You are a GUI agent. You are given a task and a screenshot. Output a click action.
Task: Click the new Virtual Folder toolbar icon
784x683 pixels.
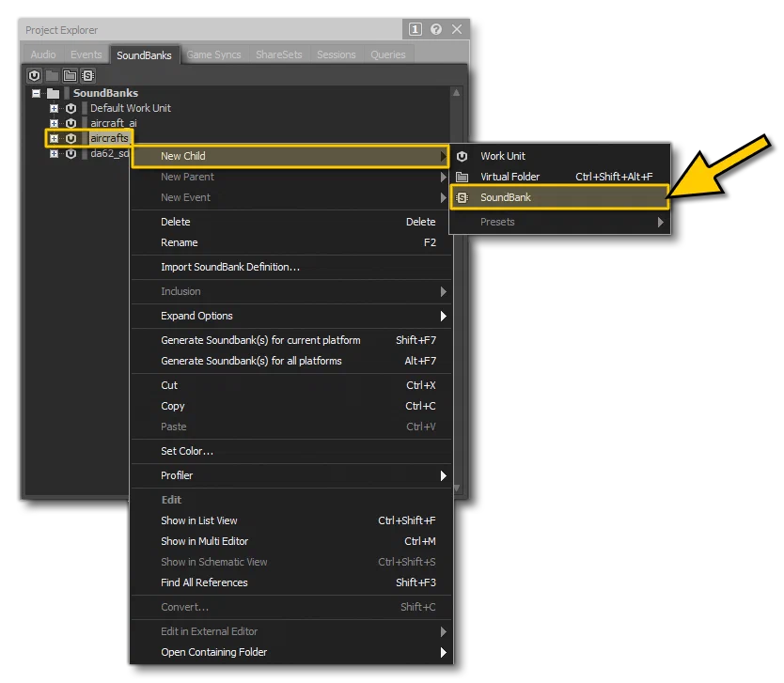(x=70, y=75)
